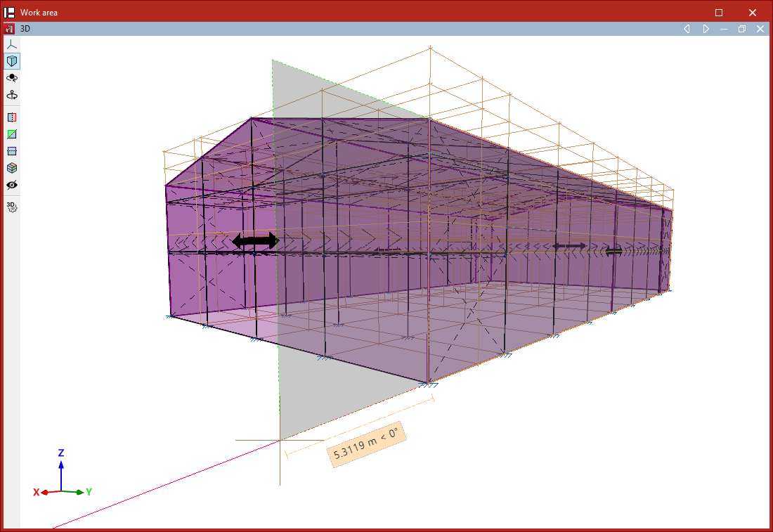Open 3D view settings gear

click(x=12, y=207)
